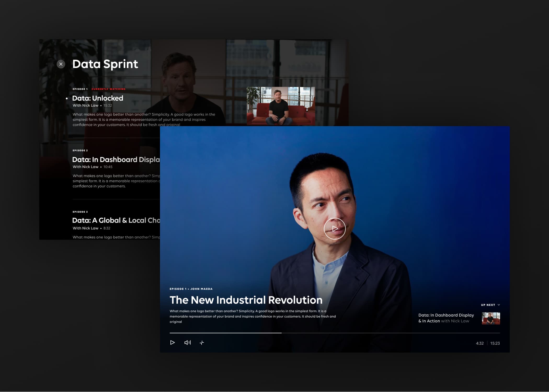The width and height of the screenshot is (549, 392).
Task: Click the small play icon in control bar
Action: tap(172, 343)
